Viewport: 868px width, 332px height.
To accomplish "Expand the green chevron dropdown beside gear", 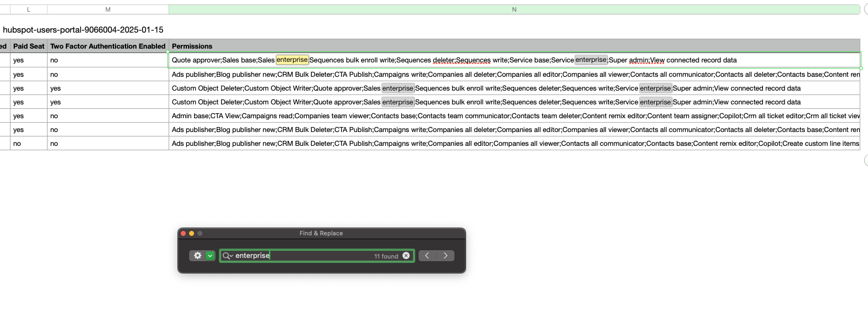I will [210, 256].
